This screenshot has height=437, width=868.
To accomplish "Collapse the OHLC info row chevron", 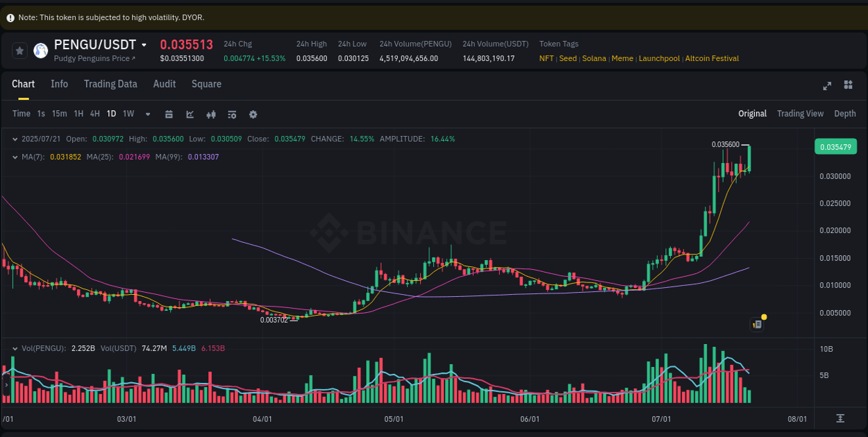I will pos(15,139).
